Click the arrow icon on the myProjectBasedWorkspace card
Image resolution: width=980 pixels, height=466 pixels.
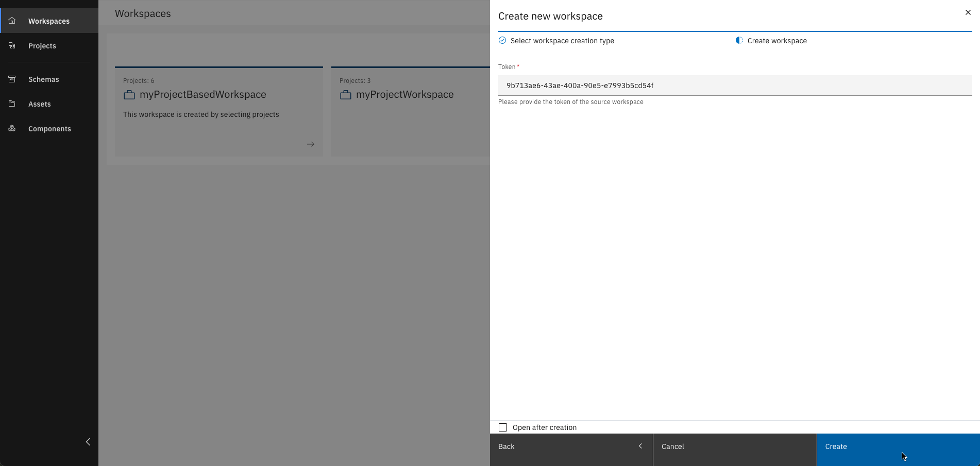point(310,144)
